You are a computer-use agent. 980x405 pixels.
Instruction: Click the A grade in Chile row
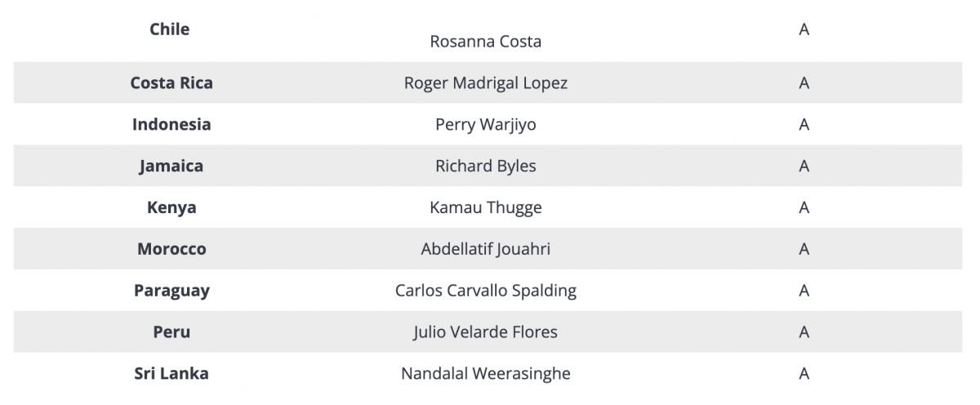[804, 29]
